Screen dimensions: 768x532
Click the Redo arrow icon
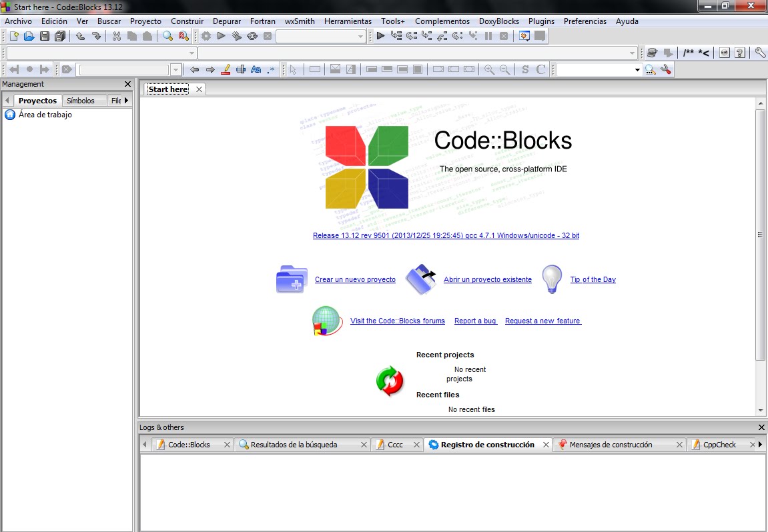[96, 36]
